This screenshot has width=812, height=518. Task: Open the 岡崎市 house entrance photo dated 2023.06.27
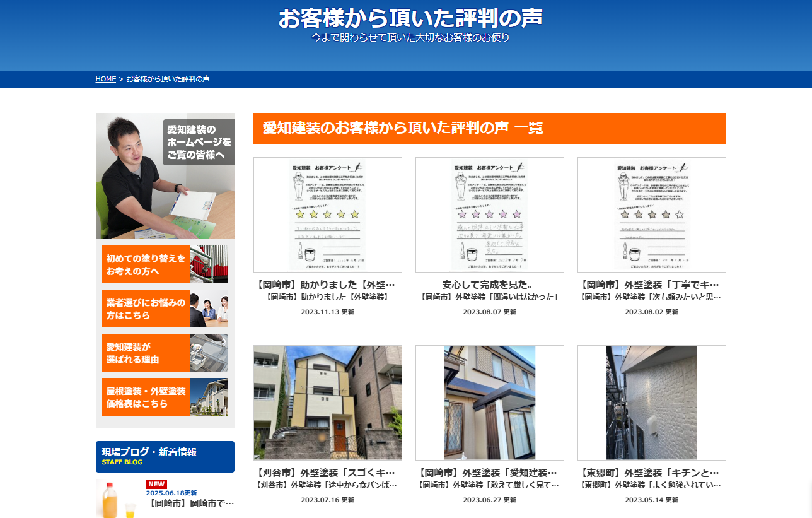point(490,403)
